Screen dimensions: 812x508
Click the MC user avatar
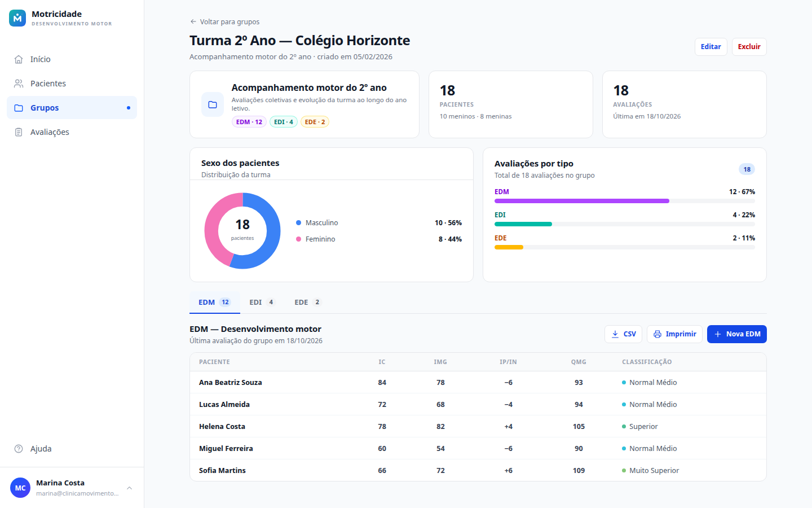(x=20, y=488)
